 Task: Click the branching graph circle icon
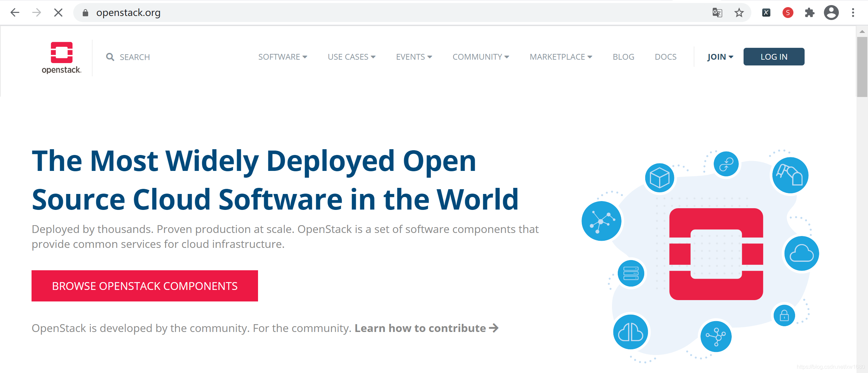coord(716,336)
